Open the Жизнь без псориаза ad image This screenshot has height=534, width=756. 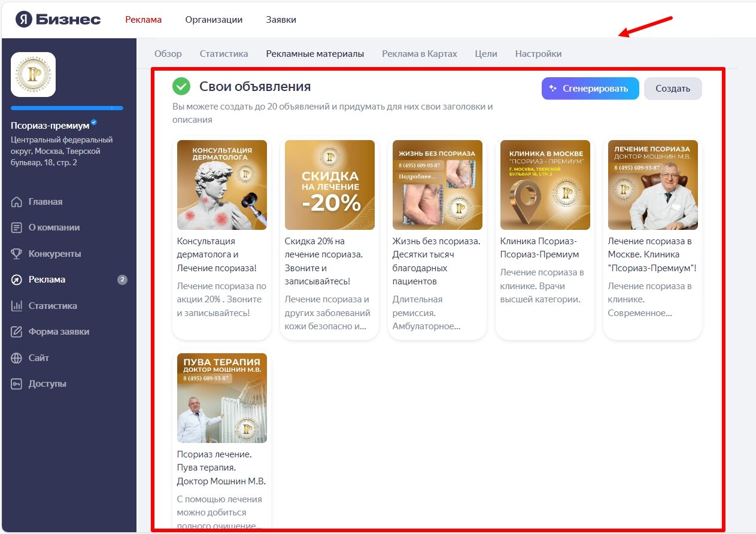pyautogui.click(x=438, y=185)
